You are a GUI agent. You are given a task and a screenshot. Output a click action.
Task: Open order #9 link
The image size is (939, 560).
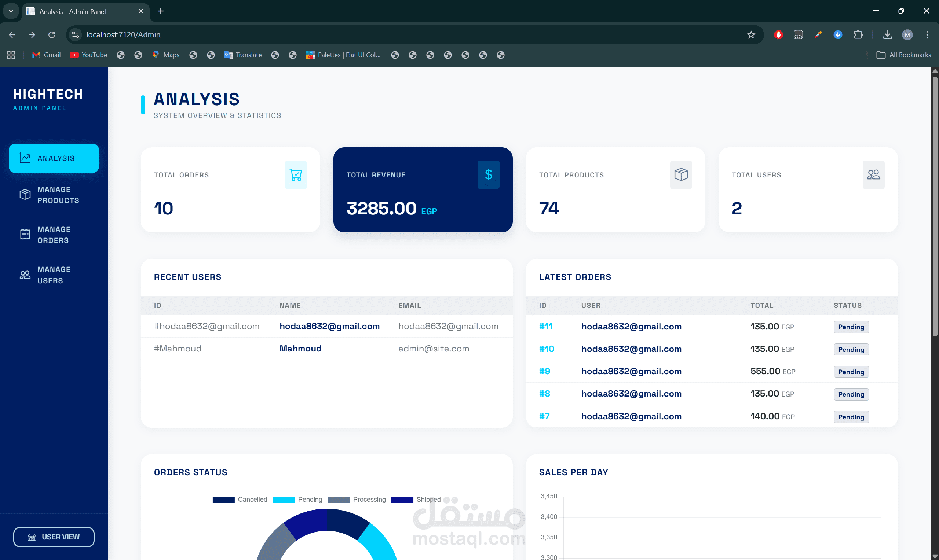tap(544, 371)
